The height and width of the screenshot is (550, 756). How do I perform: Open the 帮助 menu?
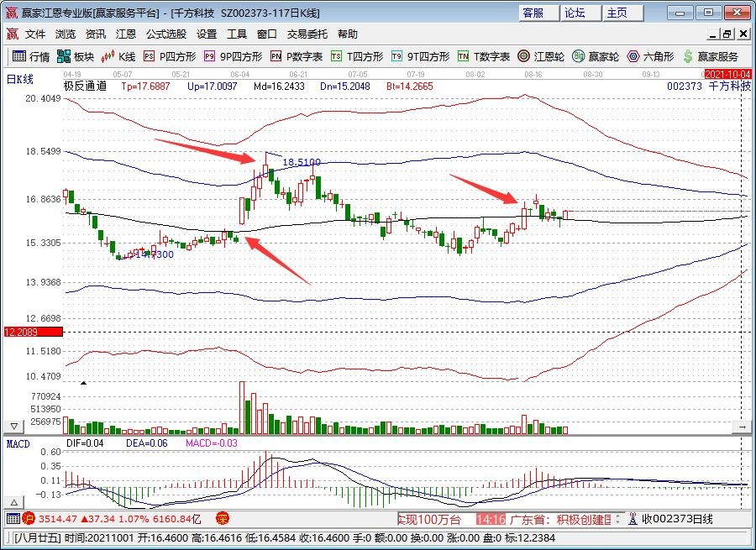click(x=347, y=34)
